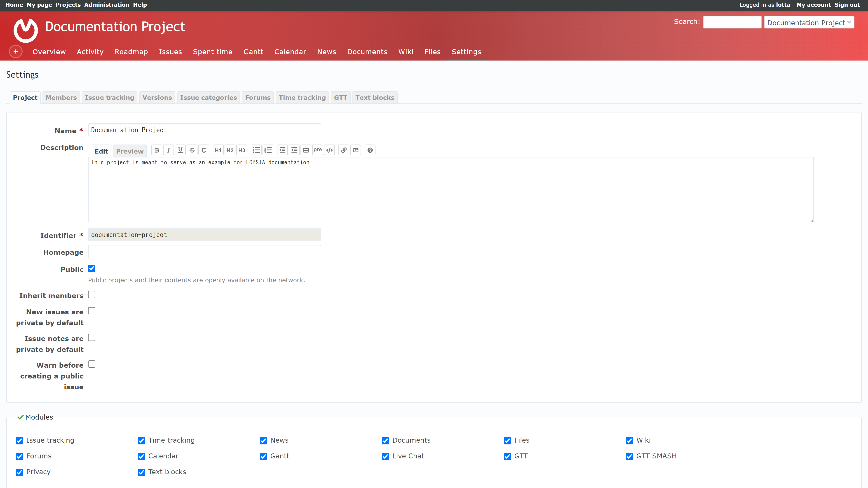Disable the GTT SMASH module
The height and width of the screenshot is (488, 868).
[x=629, y=457]
